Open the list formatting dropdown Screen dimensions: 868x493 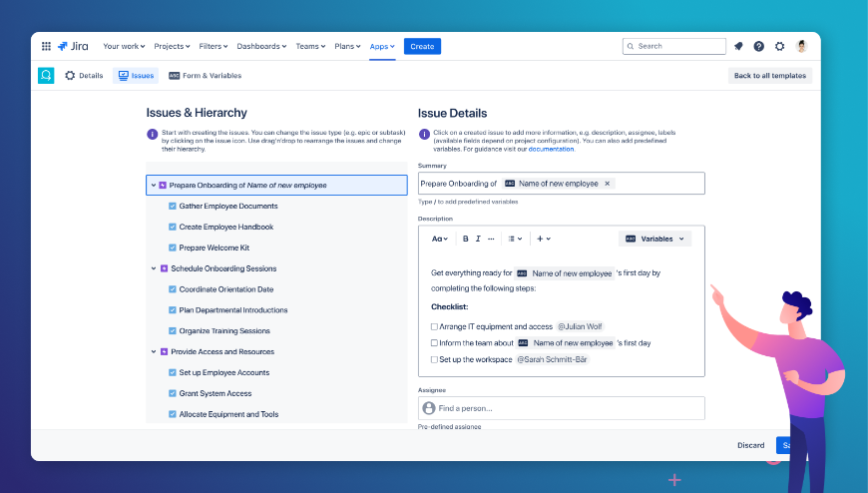pyautogui.click(x=515, y=239)
